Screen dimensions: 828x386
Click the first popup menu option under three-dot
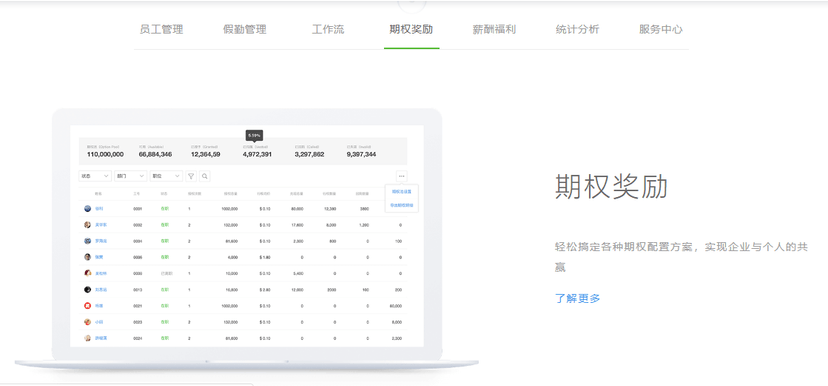[402, 192]
